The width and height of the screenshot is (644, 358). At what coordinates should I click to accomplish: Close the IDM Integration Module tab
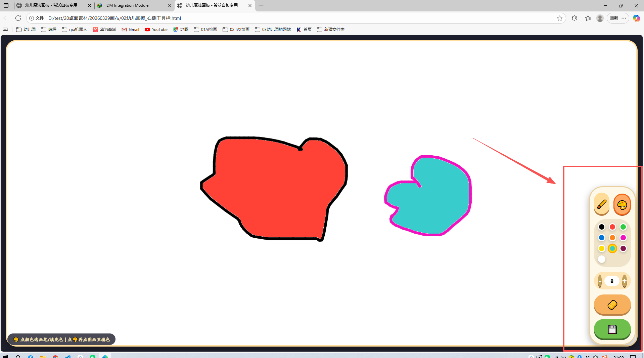click(x=170, y=5)
